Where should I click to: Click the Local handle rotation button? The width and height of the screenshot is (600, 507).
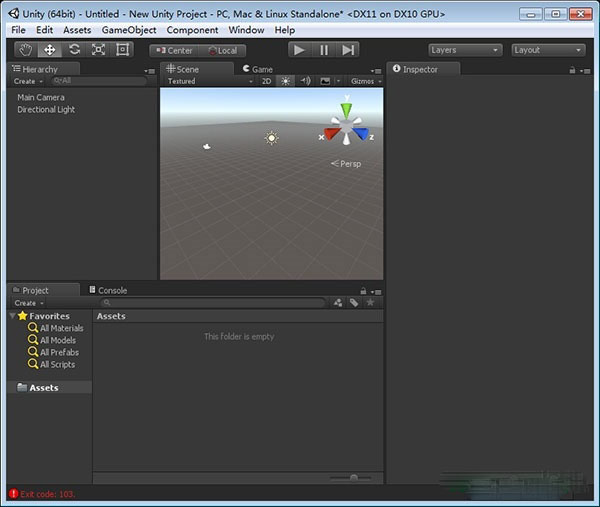[x=223, y=50]
